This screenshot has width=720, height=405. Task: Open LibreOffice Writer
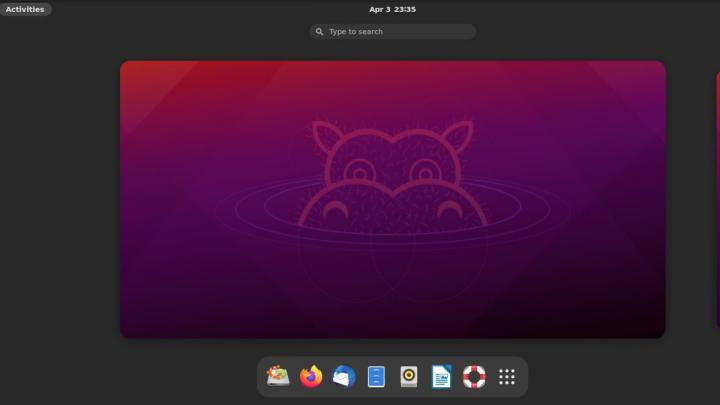[x=441, y=377]
